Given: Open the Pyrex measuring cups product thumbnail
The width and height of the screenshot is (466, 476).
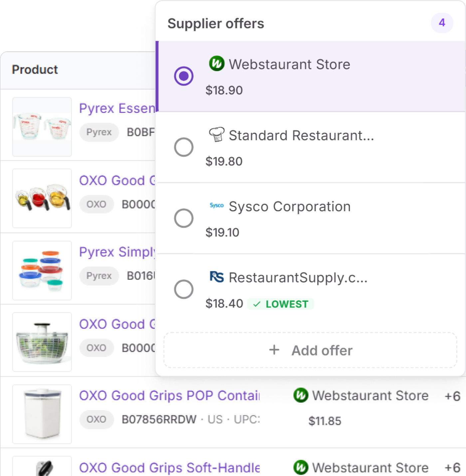Looking at the screenshot, I should coord(42,127).
